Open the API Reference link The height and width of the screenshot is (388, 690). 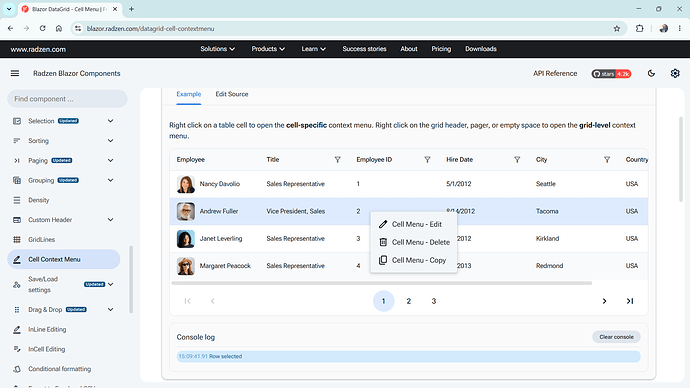point(555,73)
